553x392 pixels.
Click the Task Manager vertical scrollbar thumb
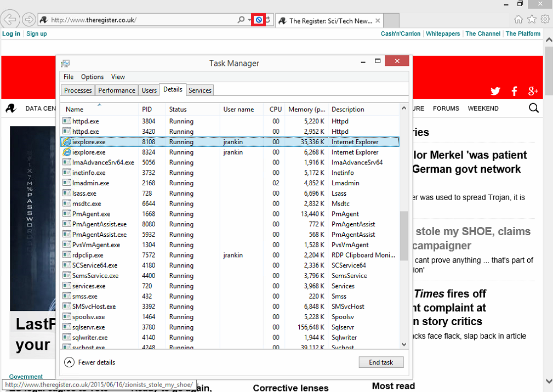(x=404, y=236)
